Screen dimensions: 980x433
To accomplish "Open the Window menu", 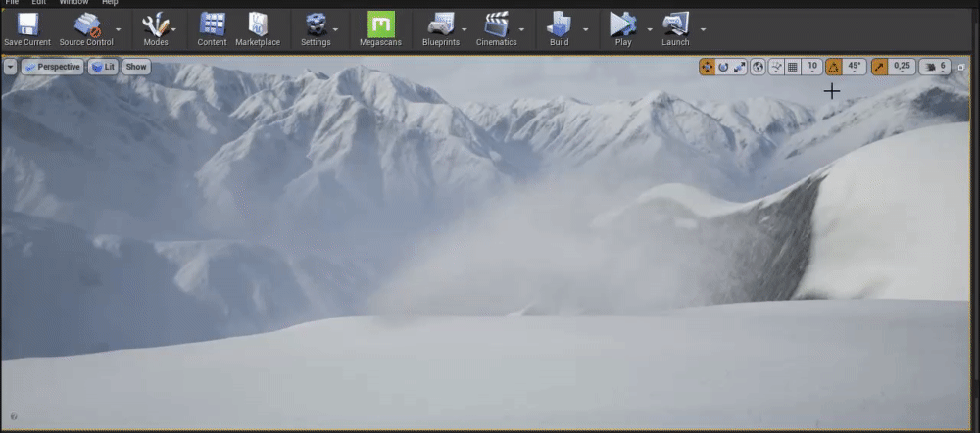I will (73, 3).
